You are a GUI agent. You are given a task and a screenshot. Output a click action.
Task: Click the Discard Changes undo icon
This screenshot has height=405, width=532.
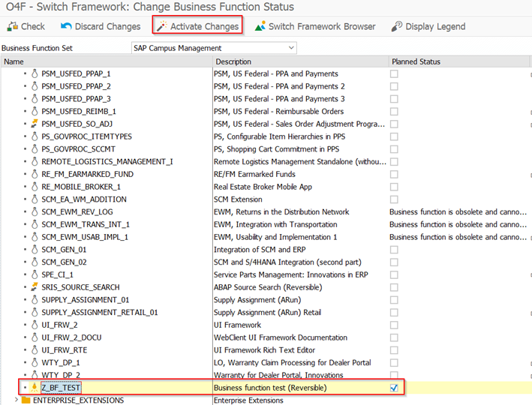[x=66, y=26]
